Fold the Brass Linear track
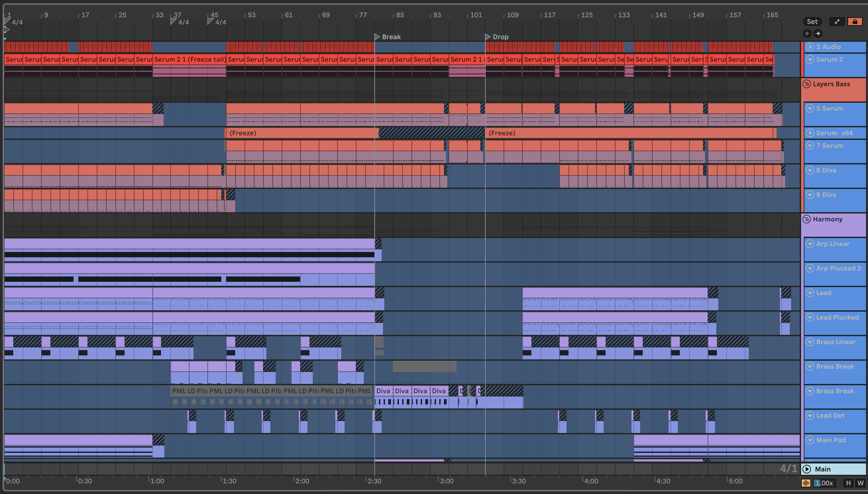The image size is (868, 494). 810,342
